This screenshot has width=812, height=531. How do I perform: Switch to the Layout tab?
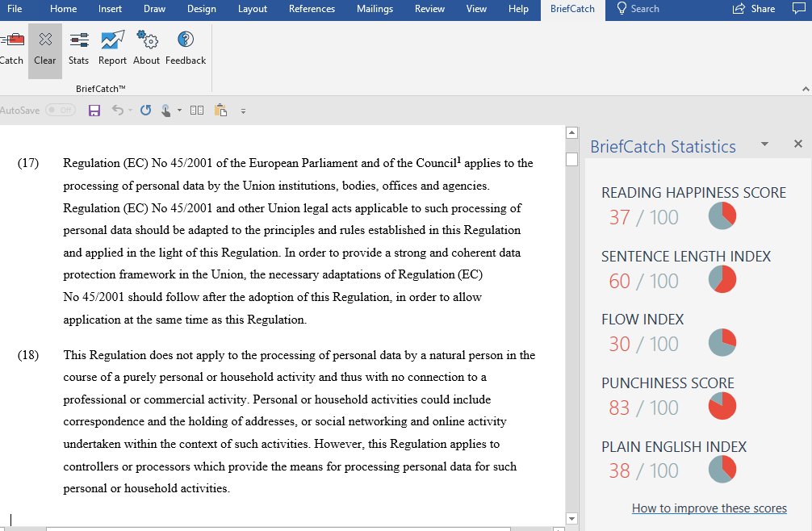click(x=252, y=9)
